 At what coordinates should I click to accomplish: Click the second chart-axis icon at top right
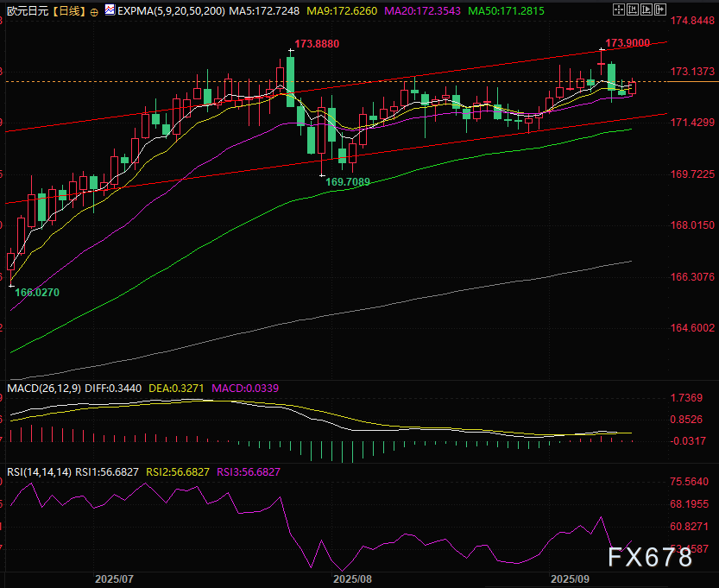tap(633, 9)
